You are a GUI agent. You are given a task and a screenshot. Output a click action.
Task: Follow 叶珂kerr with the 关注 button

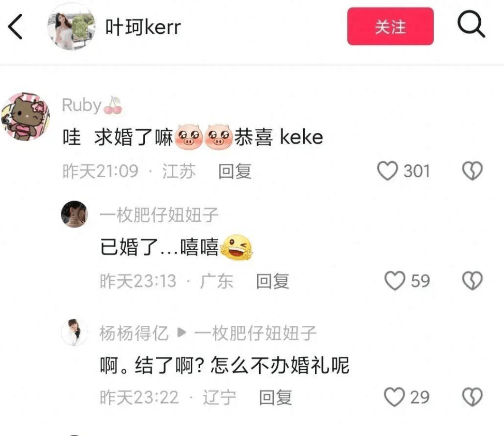tap(390, 27)
